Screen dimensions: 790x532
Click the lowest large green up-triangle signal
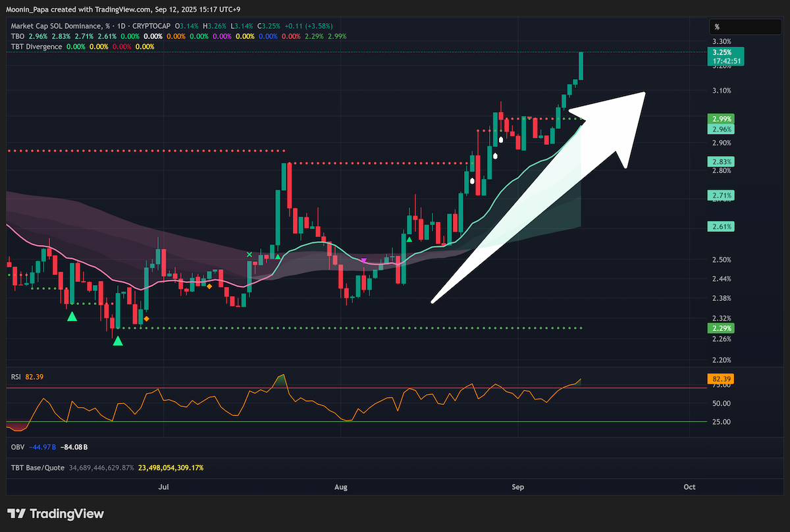click(x=117, y=340)
